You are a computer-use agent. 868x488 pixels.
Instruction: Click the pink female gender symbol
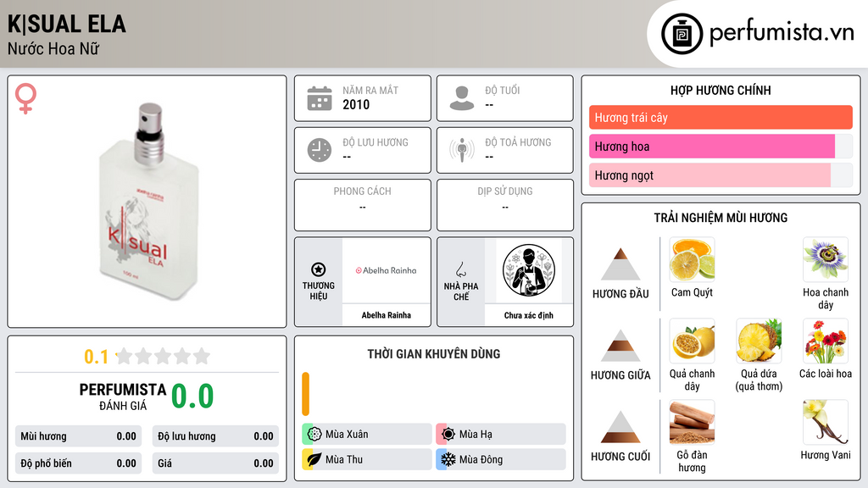point(25,98)
